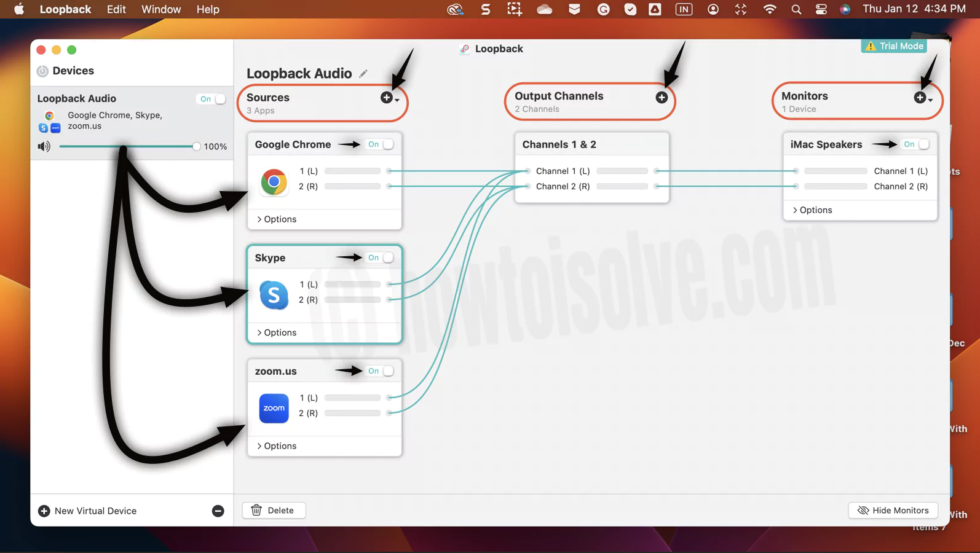Click the Hide Monitors button
The image size is (980, 553).
click(x=893, y=511)
